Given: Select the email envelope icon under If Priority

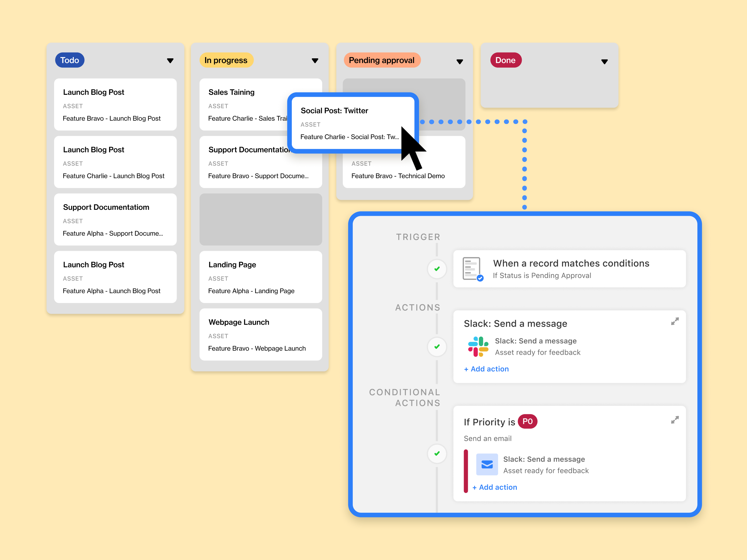Looking at the screenshot, I should (x=487, y=464).
